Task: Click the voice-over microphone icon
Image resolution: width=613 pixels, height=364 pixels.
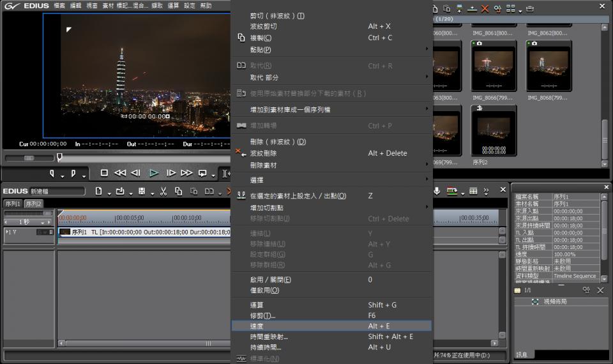Action: click(437, 190)
